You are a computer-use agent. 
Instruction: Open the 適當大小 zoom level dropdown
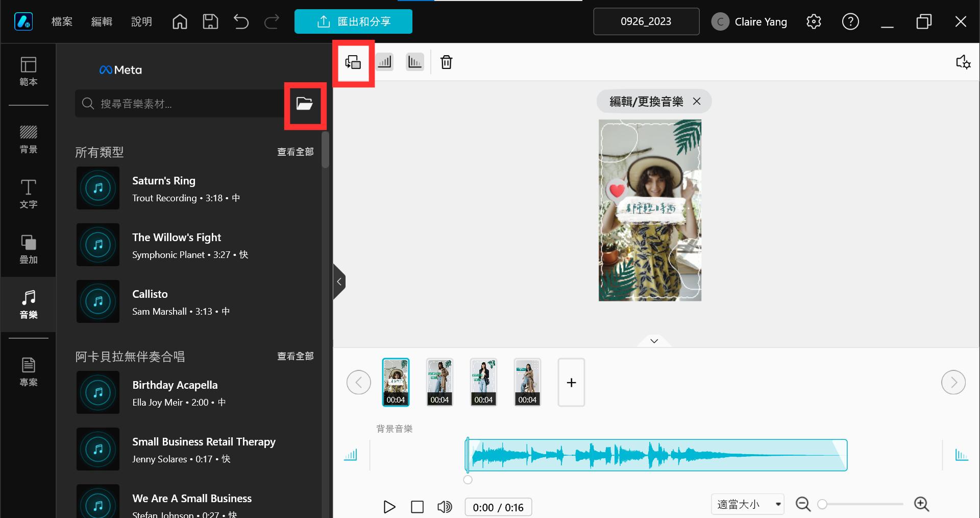747,504
